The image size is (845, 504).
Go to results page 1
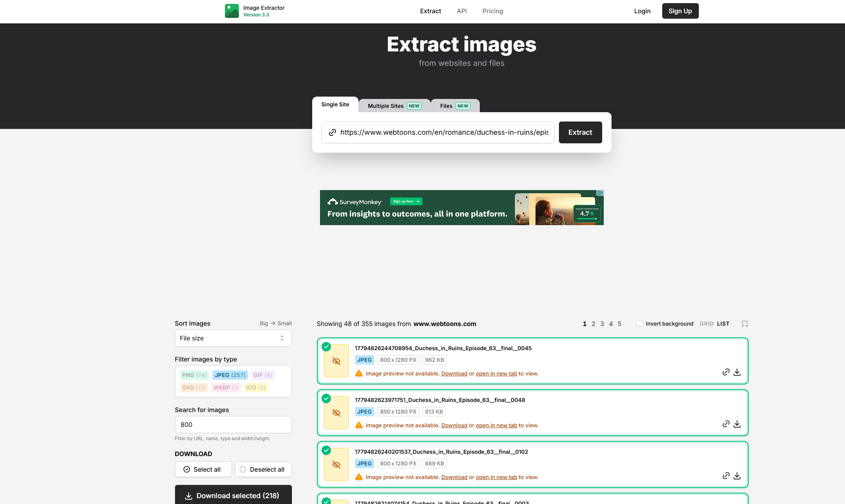click(x=585, y=324)
